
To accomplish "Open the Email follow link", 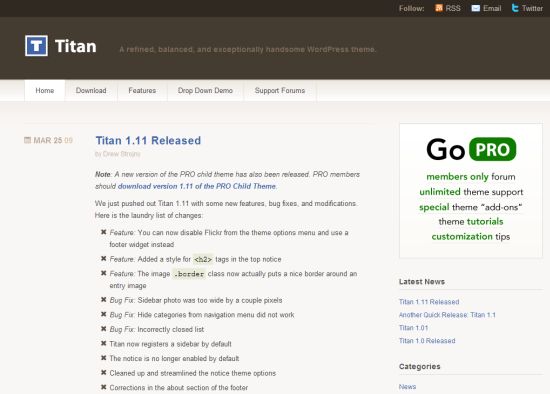I will (x=486, y=8).
